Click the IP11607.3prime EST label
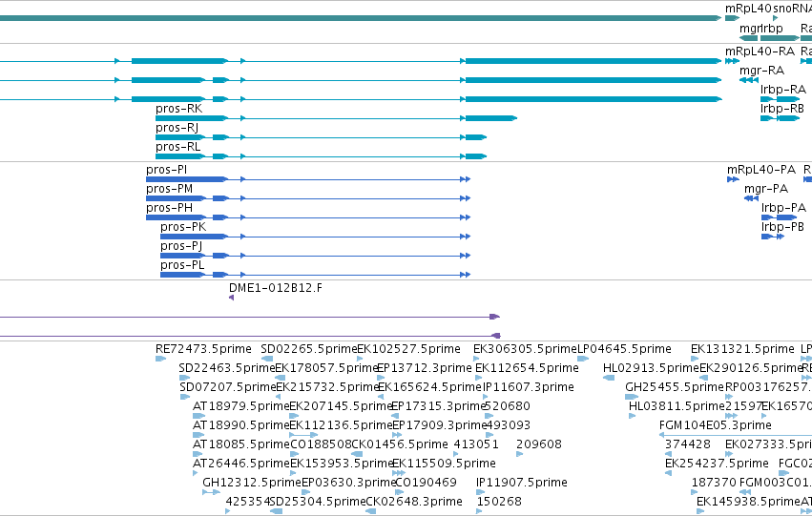This screenshot has height=516, width=812. pyautogui.click(x=529, y=387)
